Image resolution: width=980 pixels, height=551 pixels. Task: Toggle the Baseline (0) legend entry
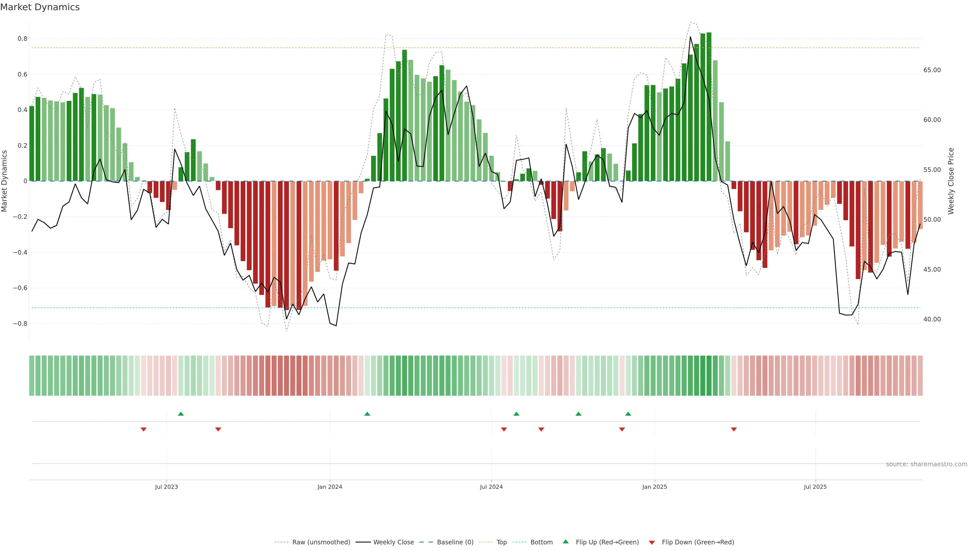point(455,542)
